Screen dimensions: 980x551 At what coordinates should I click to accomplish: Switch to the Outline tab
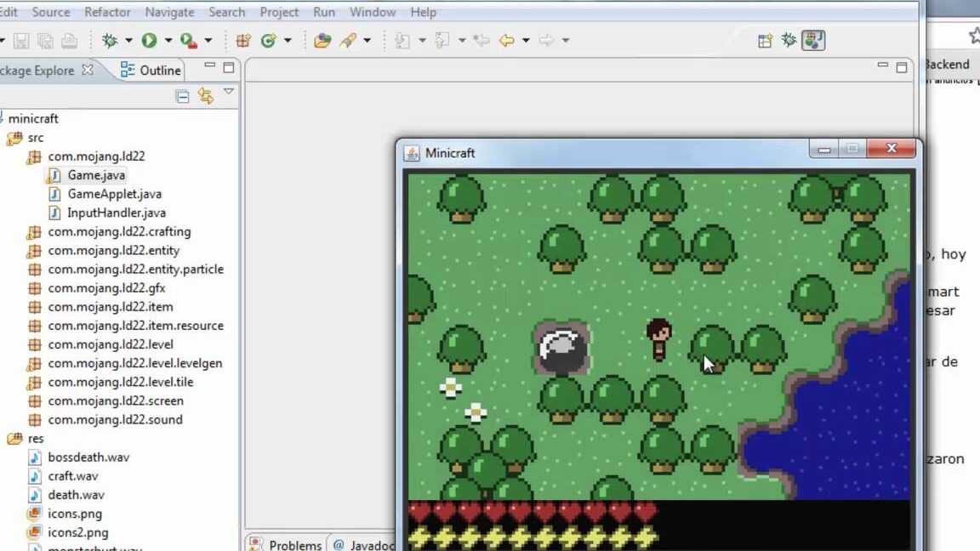[160, 71]
